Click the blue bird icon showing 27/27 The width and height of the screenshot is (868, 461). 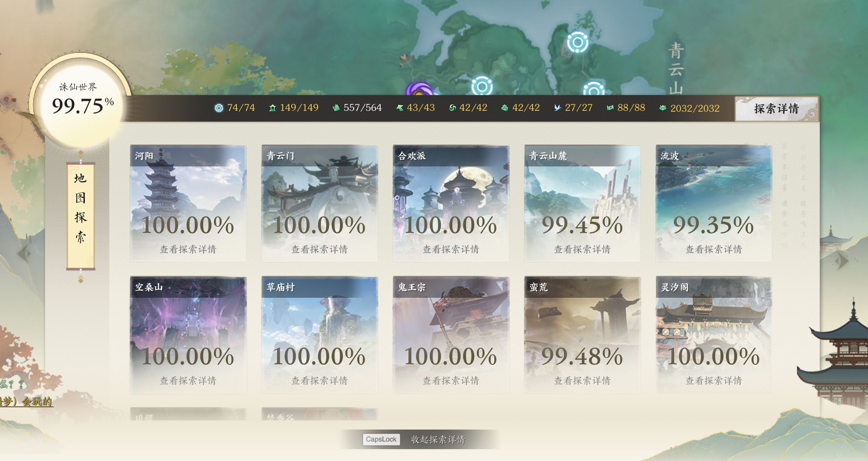(x=558, y=108)
